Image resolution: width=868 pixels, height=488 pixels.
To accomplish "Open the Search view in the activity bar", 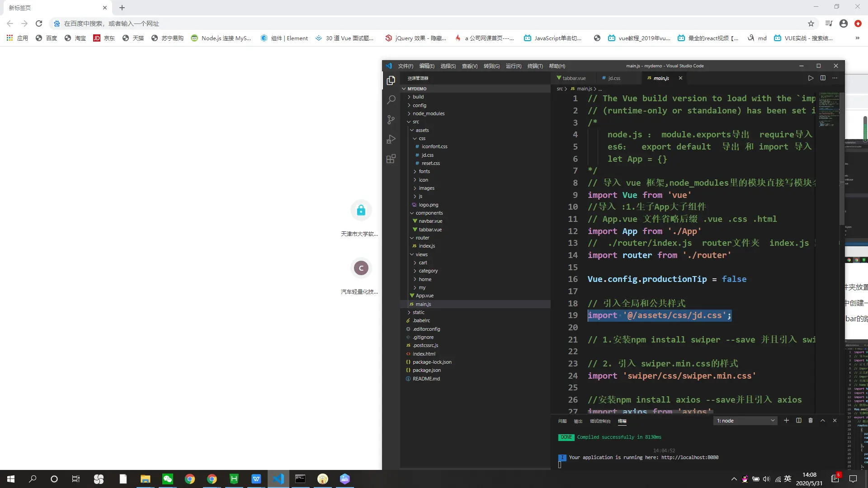I will coord(391,100).
